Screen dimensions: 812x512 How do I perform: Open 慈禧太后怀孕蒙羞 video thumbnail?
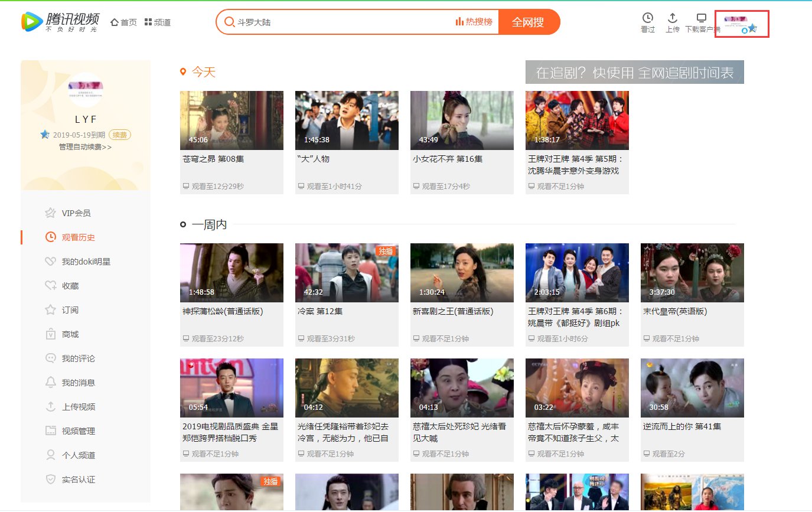(577, 388)
